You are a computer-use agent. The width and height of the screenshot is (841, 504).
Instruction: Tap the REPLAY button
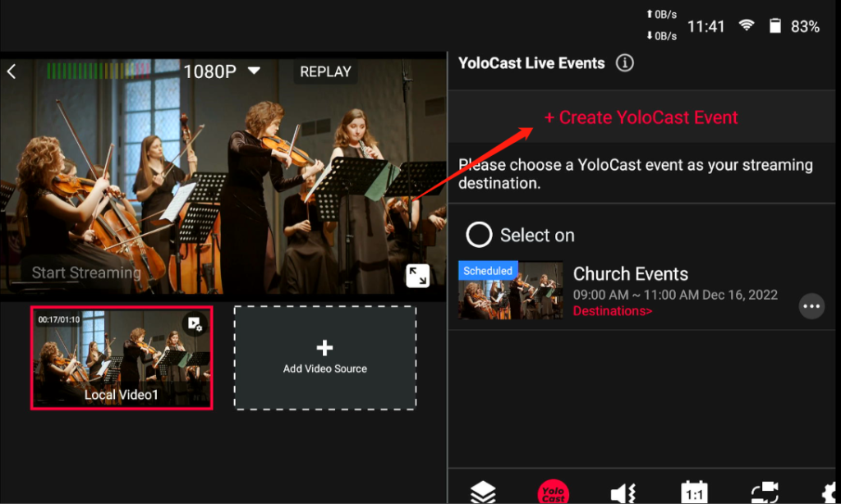click(x=325, y=71)
